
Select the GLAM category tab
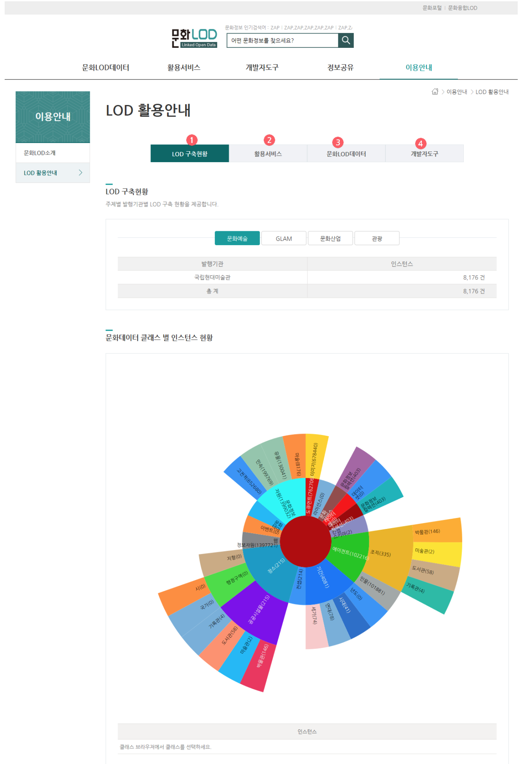284,238
